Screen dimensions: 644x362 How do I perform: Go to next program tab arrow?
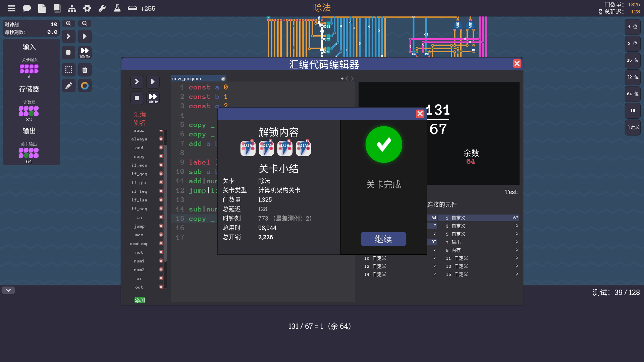353,78
